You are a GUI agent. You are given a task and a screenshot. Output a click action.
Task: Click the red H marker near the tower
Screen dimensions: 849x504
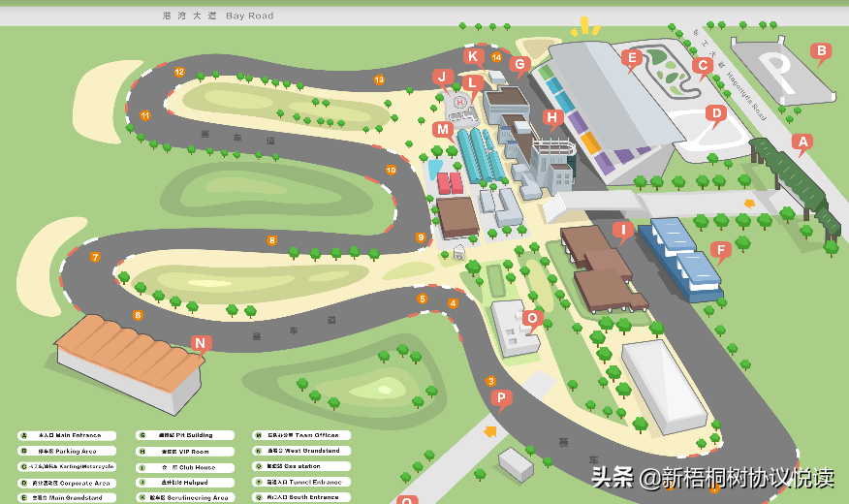552,118
